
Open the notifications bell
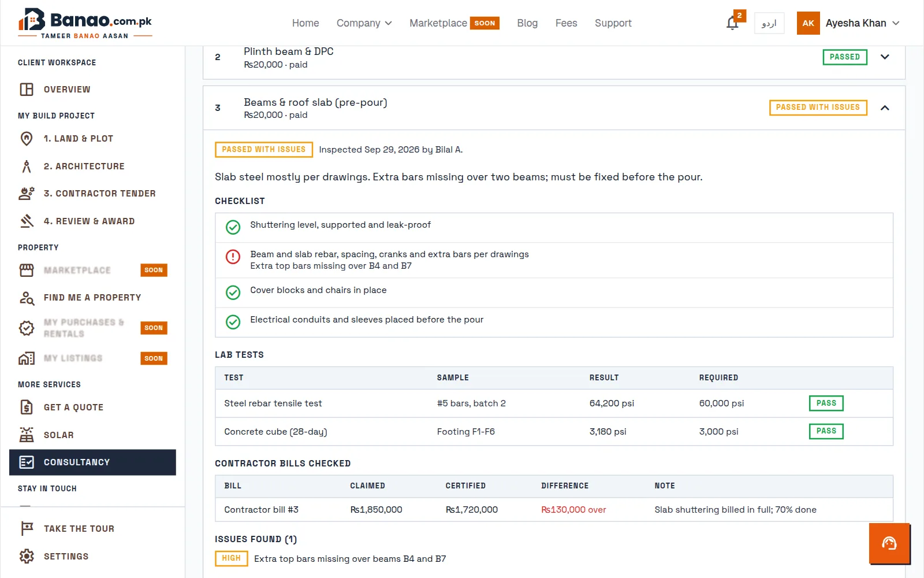click(x=732, y=23)
